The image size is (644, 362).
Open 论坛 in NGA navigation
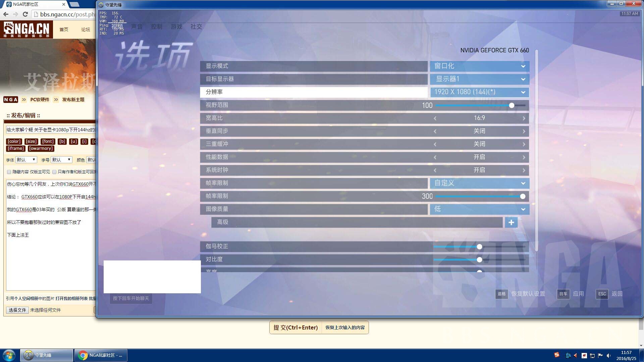click(x=86, y=29)
